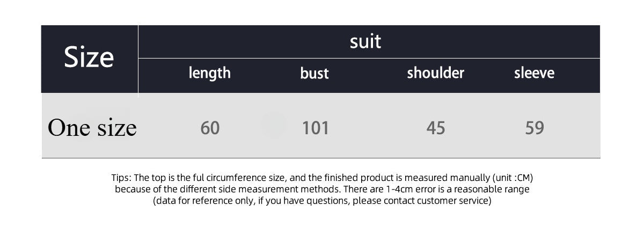Click the sleeve value 59
Screen dimensions: 644x247
[x=535, y=128]
